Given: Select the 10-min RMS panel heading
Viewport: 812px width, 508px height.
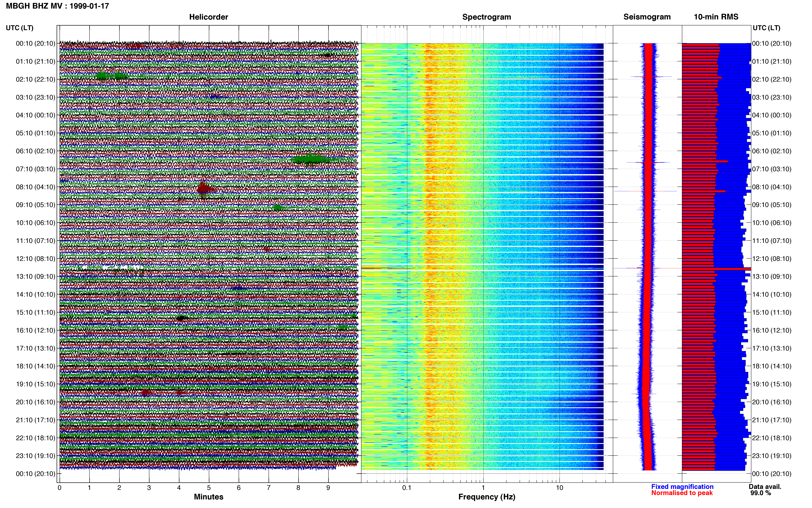Looking at the screenshot, I should coord(716,17).
